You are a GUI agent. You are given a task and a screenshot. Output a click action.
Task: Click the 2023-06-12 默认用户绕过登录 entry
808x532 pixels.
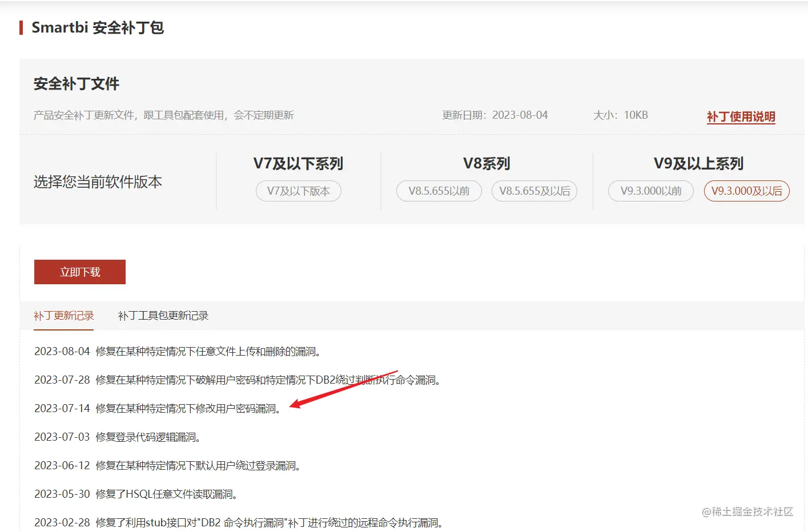click(167, 466)
